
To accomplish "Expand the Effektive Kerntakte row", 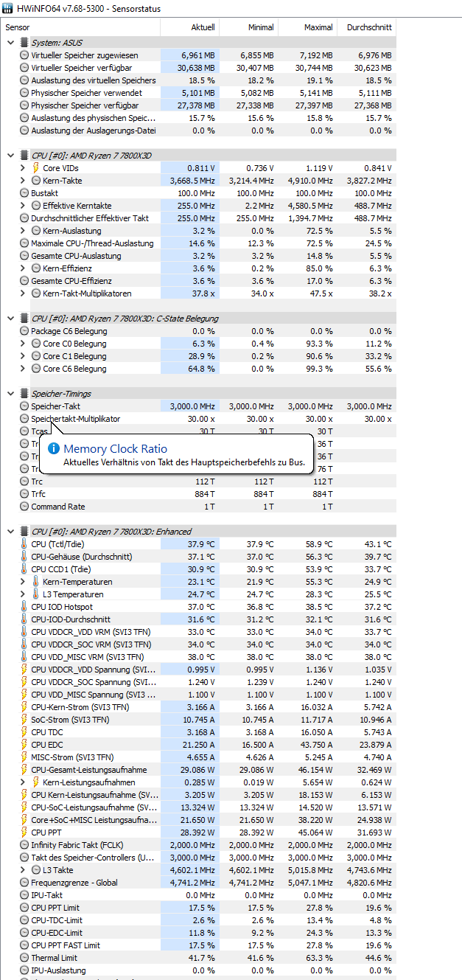I will [23, 206].
